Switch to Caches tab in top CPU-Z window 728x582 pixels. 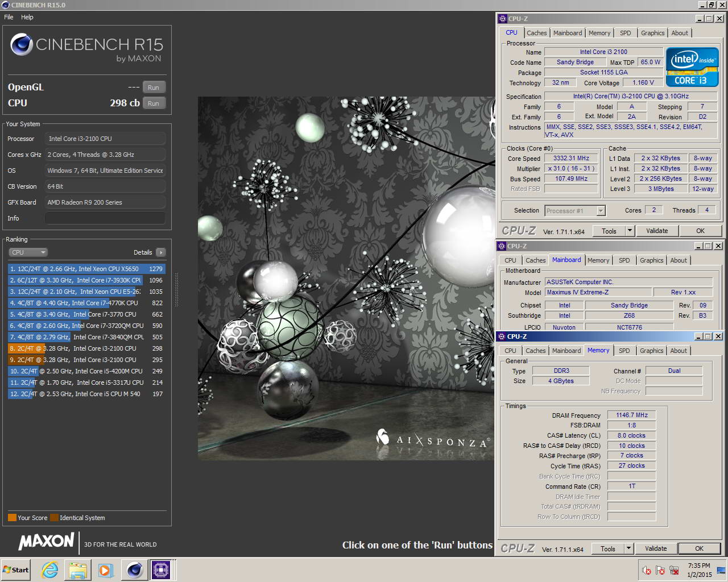pyautogui.click(x=536, y=33)
